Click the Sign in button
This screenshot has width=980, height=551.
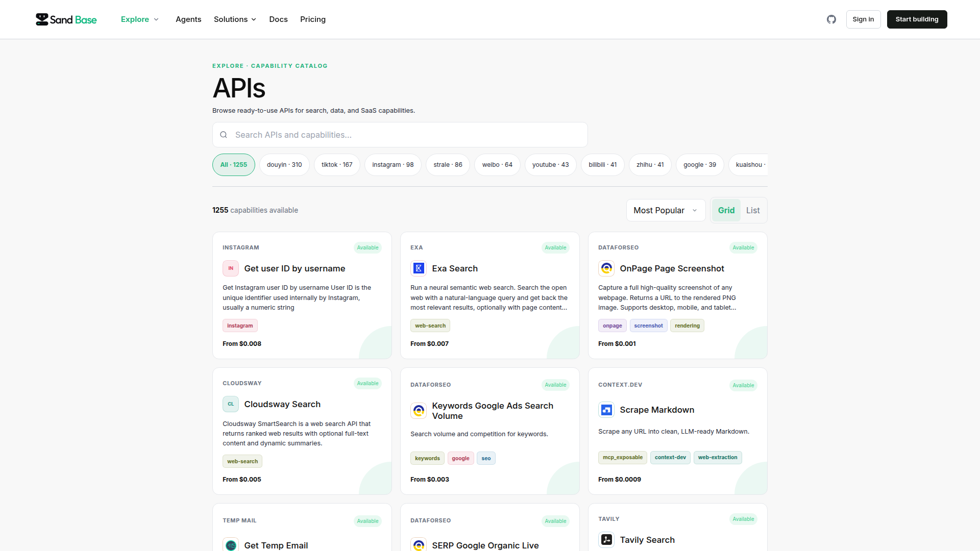[x=863, y=19]
